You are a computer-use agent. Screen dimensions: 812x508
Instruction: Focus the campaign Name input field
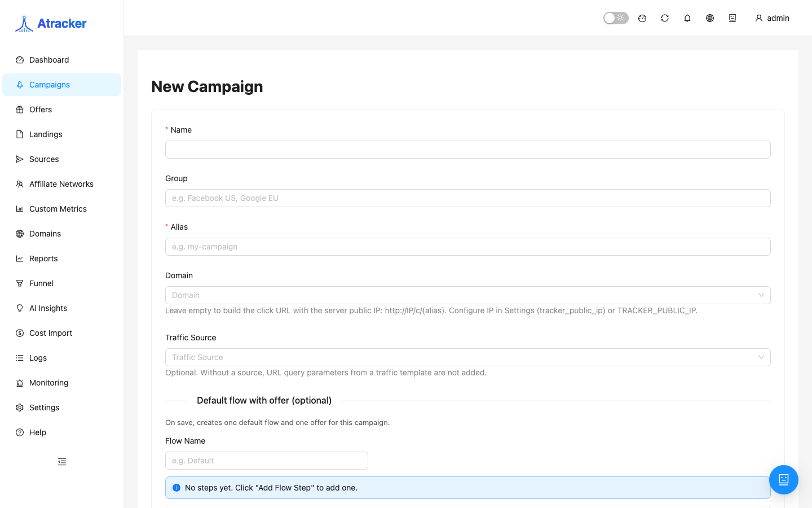coord(468,150)
